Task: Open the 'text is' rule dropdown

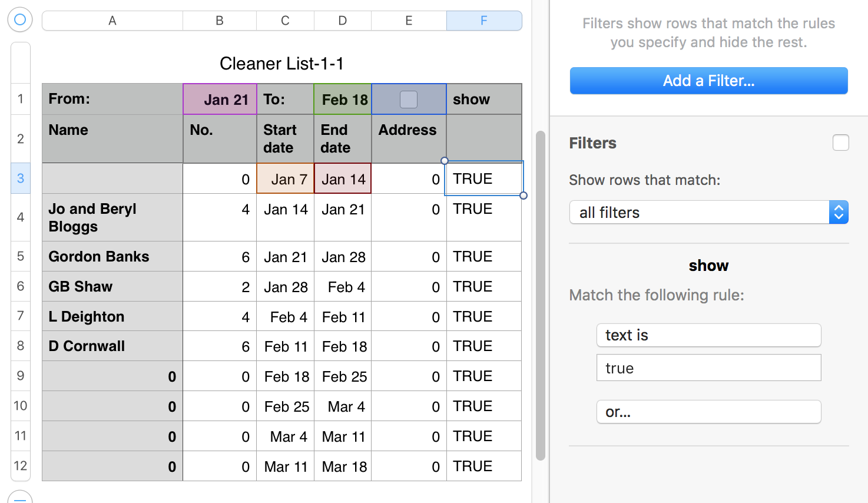Action: pyautogui.click(x=708, y=335)
